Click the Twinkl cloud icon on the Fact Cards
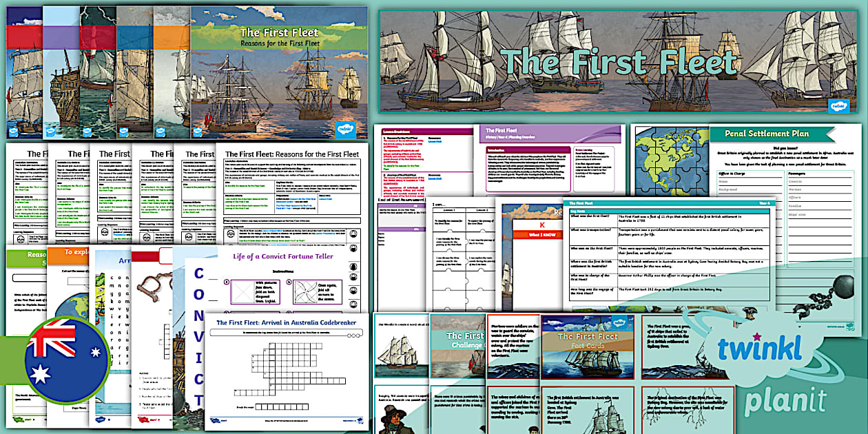 pos(621,322)
